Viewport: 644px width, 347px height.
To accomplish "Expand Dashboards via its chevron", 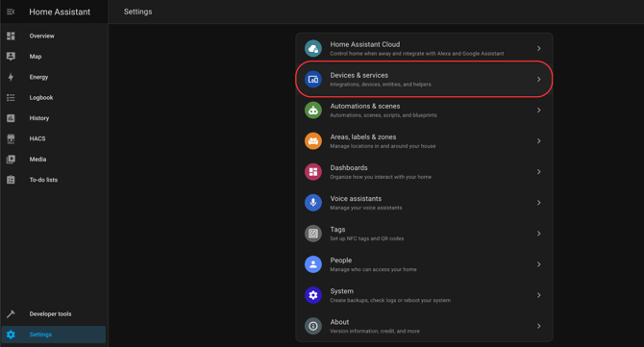I will click(x=538, y=172).
